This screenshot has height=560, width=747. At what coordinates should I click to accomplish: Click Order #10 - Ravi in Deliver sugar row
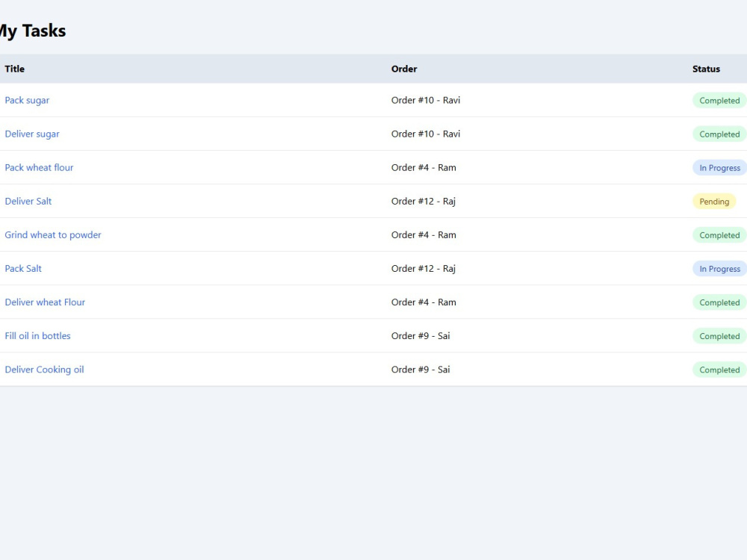426,134
